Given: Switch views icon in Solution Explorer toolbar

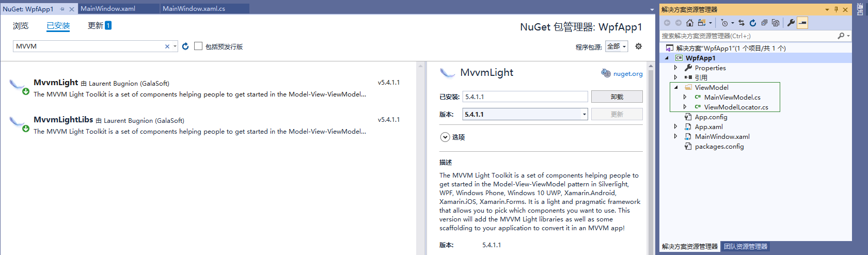Looking at the screenshot, I should click(702, 23).
